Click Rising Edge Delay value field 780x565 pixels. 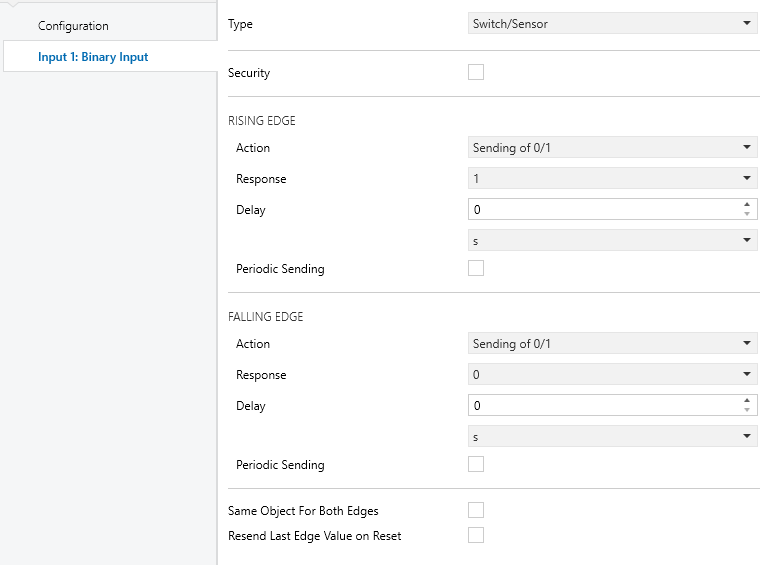[604, 209]
